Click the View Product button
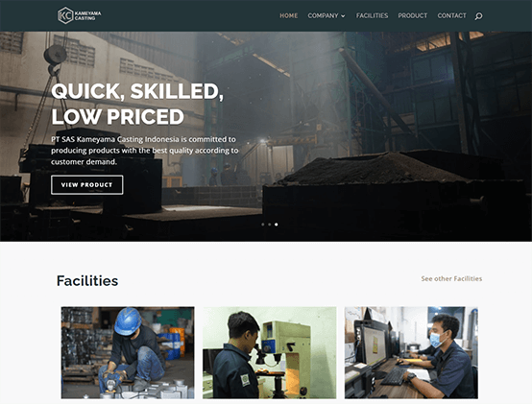This screenshot has width=532, height=404. click(x=86, y=184)
